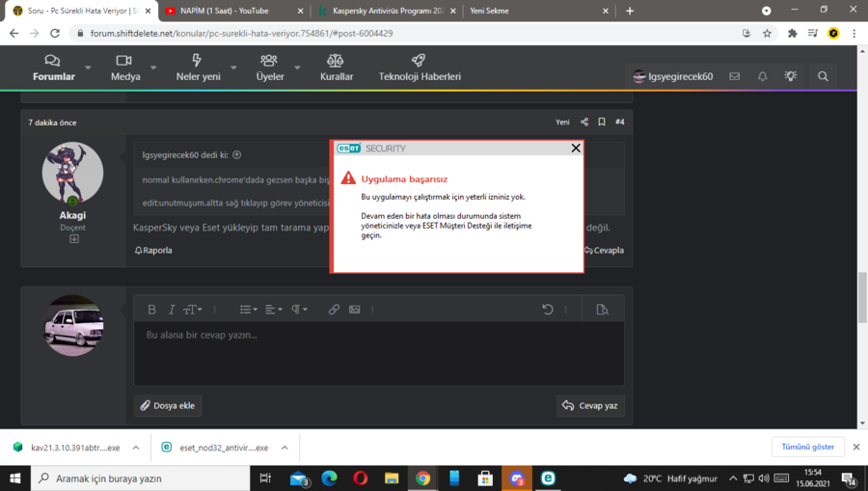Open Chrome extensions puzzle icon
This screenshot has height=491, width=868.
click(792, 33)
